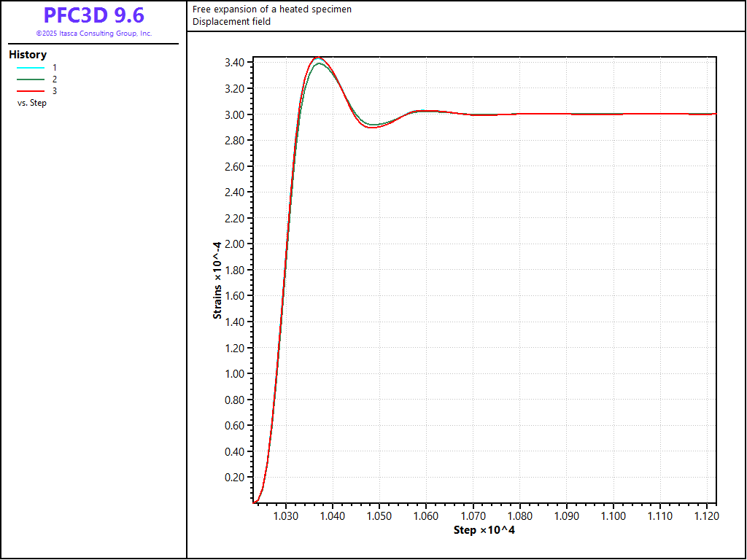This screenshot has width=747, height=560.
Task: Click the "vs. Step" legend text
Action: 32,103
